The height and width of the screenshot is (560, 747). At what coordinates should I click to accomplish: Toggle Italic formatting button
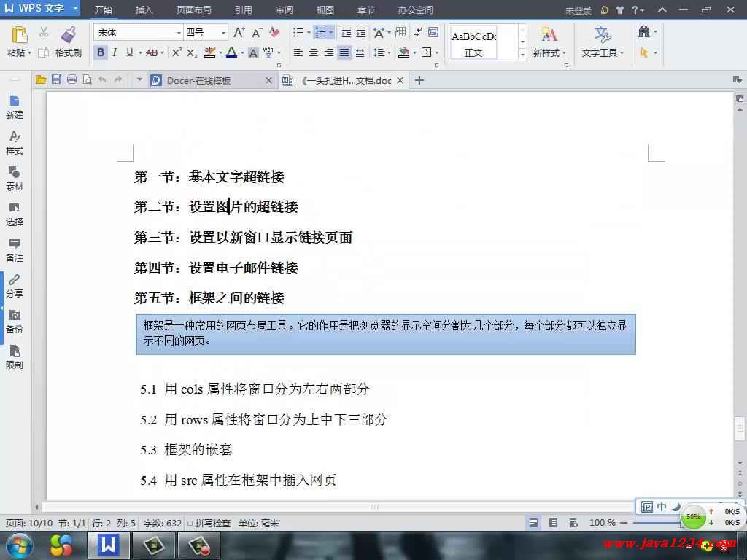[x=115, y=52]
